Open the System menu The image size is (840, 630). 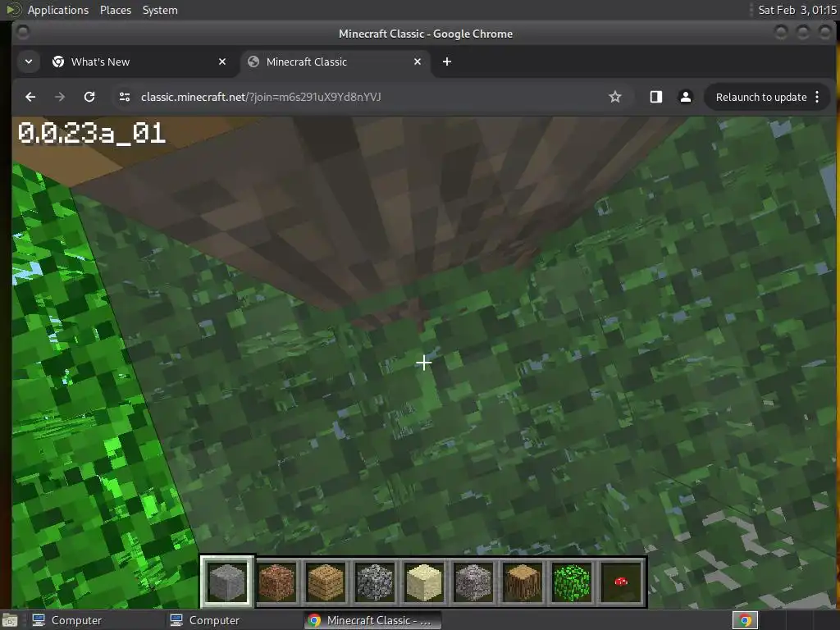tap(160, 10)
